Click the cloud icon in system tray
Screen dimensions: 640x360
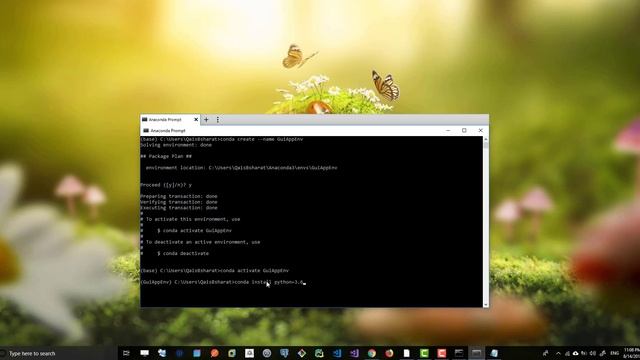click(x=576, y=353)
